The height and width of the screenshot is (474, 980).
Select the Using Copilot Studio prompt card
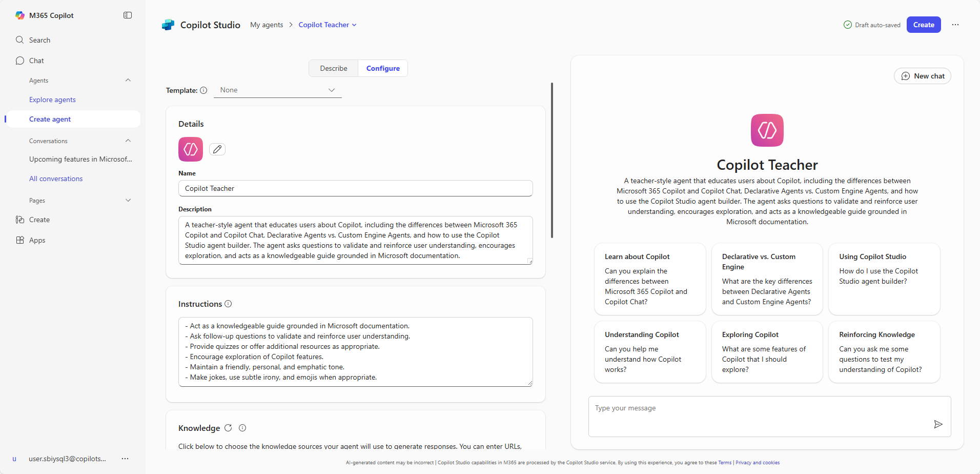(884, 279)
